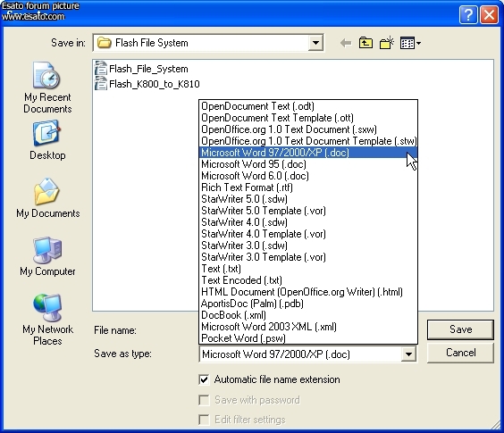Go up one folder level icon
This screenshot has width=504, height=433.
coord(365,43)
